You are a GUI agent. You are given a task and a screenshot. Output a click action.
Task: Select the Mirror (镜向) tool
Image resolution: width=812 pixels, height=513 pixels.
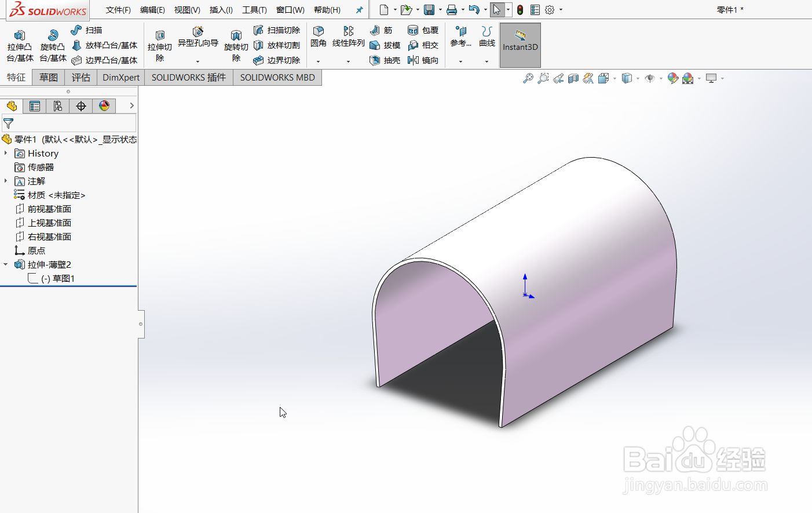point(423,60)
